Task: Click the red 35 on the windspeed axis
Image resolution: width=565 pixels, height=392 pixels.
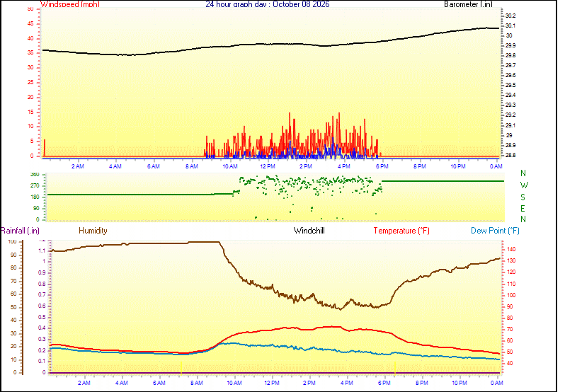Action: click(30, 52)
